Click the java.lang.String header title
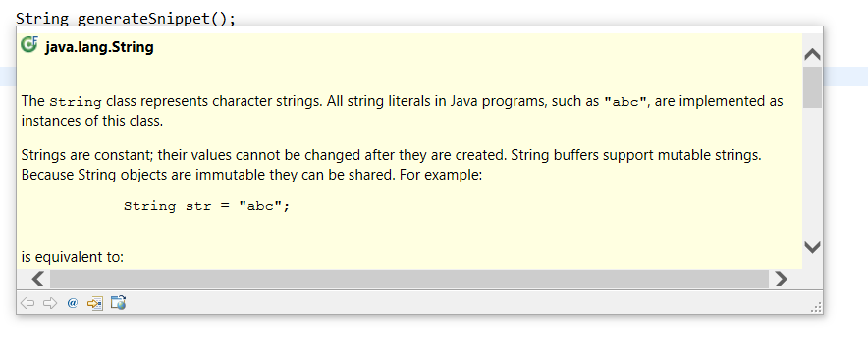Image resolution: width=868 pixels, height=364 pixels. [99, 47]
